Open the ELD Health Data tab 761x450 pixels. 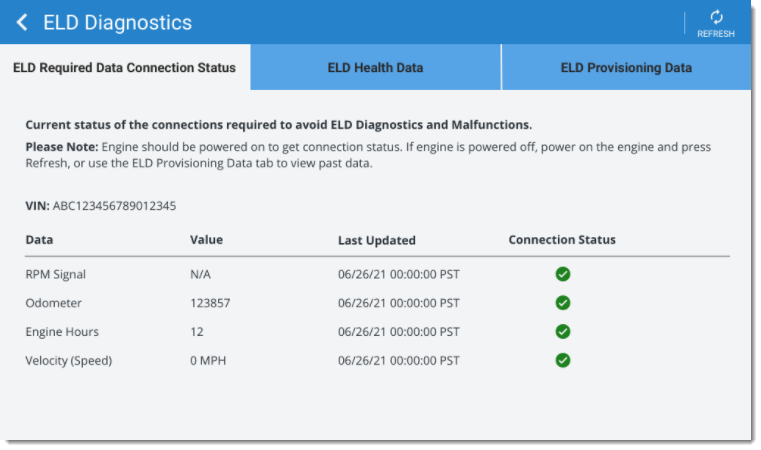click(x=375, y=67)
